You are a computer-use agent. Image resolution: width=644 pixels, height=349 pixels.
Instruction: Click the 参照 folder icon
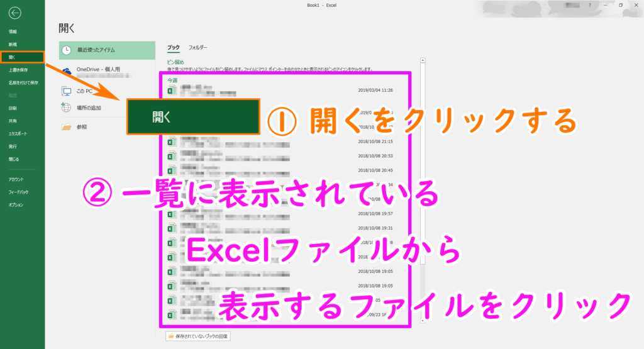[x=66, y=127]
